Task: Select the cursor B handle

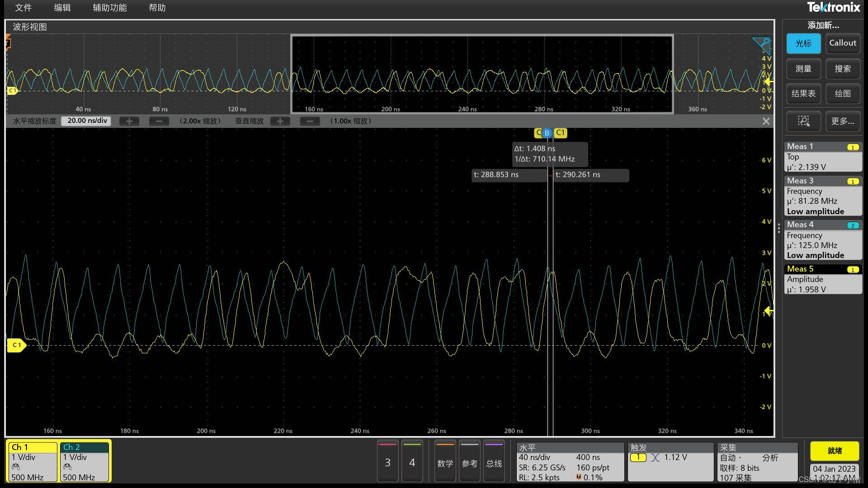Action: pyautogui.click(x=547, y=133)
